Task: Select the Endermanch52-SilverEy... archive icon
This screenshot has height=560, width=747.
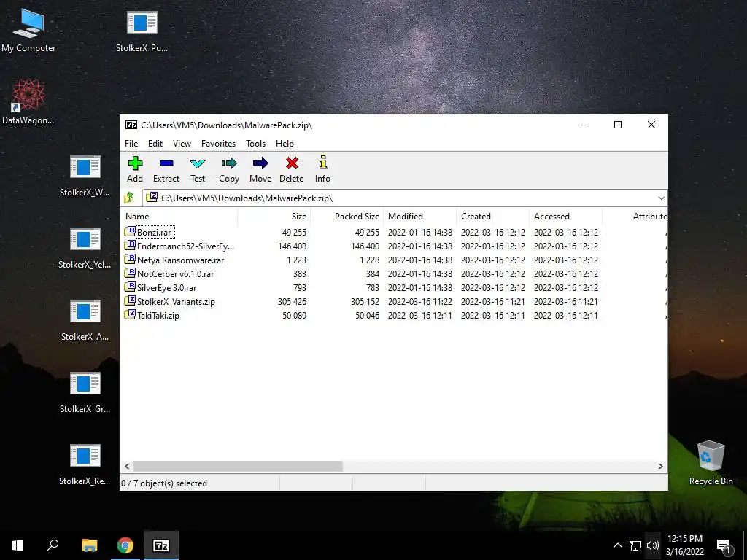Action: tap(130, 246)
